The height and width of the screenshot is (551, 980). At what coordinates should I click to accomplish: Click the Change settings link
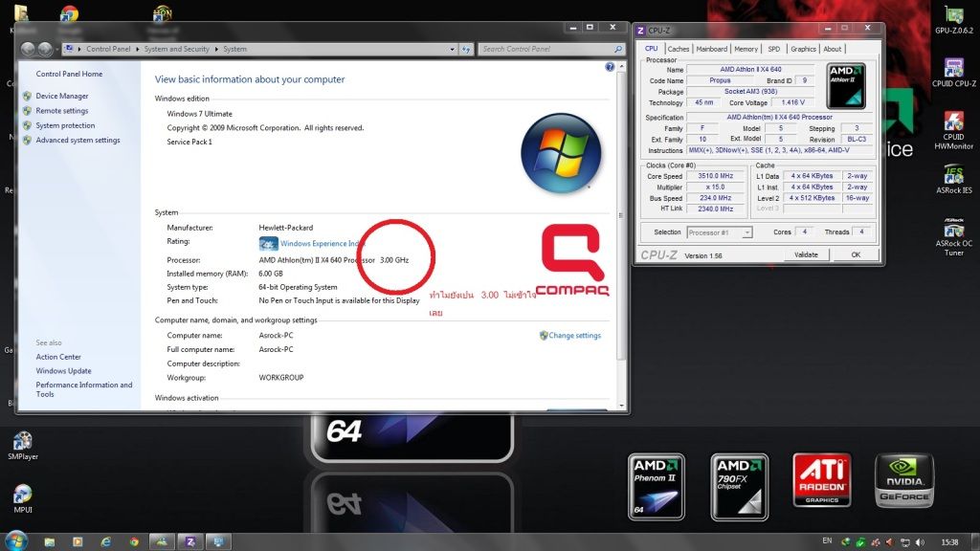click(574, 336)
